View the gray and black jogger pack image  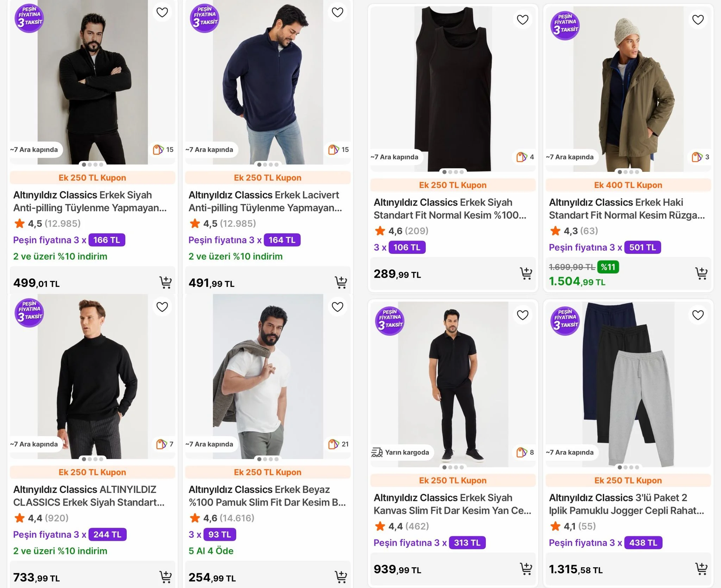click(628, 384)
